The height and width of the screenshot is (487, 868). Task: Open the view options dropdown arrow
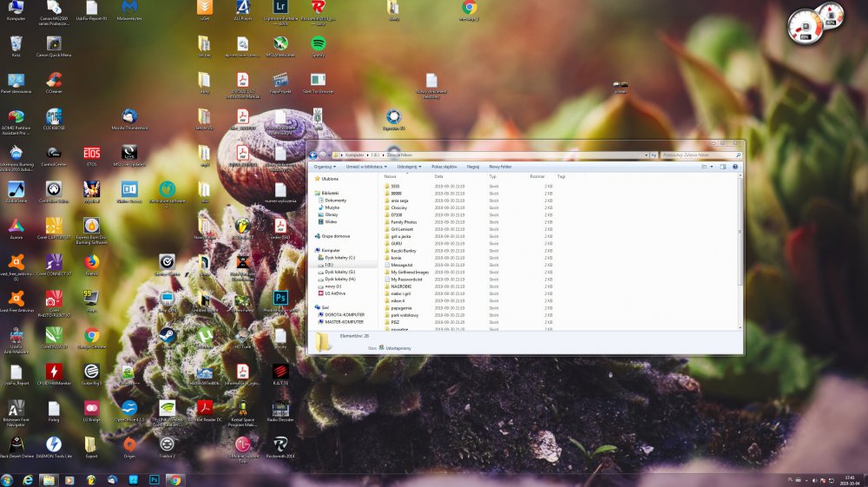712,167
